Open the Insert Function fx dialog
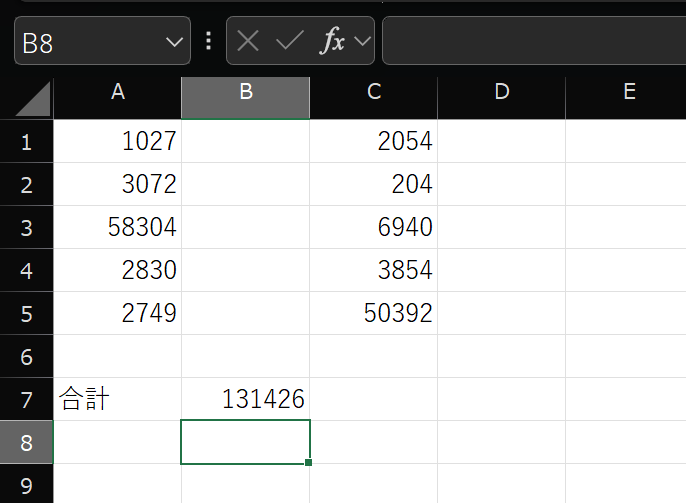The width and height of the screenshot is (686, 503). (331, 41)
